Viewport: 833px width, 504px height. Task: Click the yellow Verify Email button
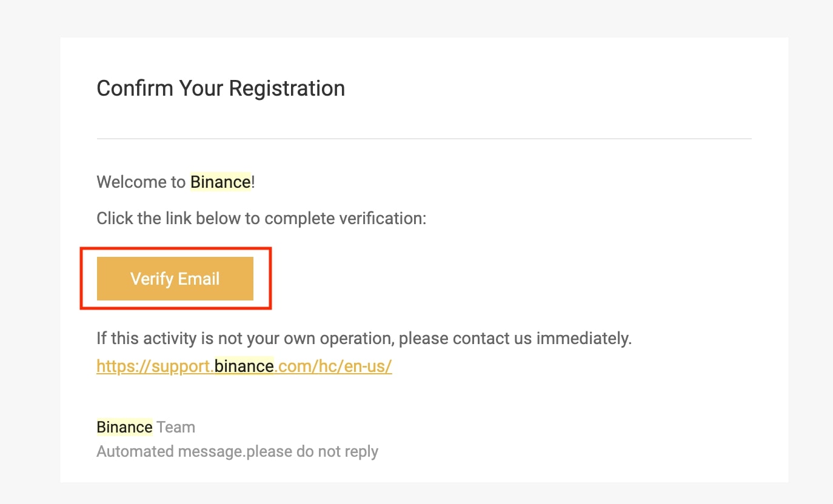175,279
